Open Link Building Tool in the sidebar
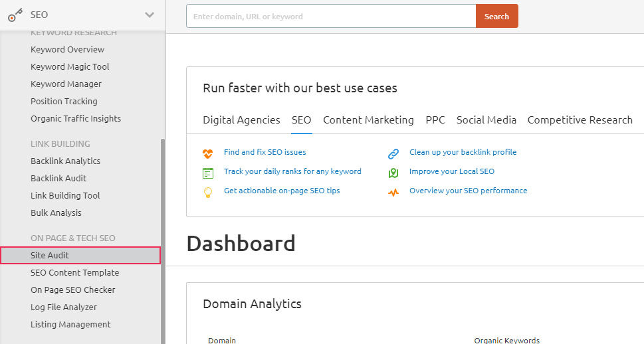 click(x=65, y=196)
